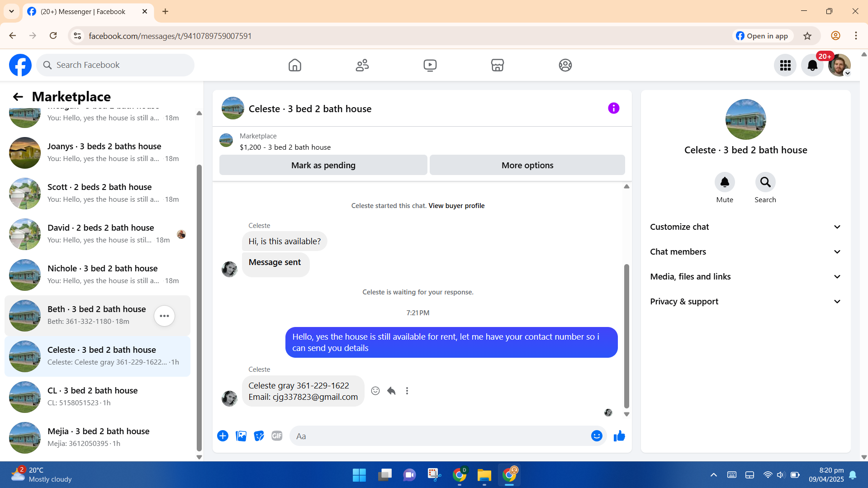Click Mark as pending button
The image size is (868, 488).
[x=323, y=165]
